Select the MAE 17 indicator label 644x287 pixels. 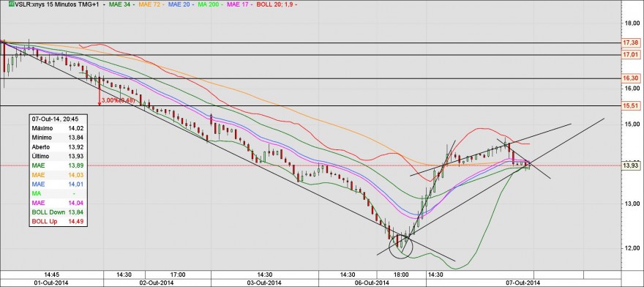tap(239, 4)
